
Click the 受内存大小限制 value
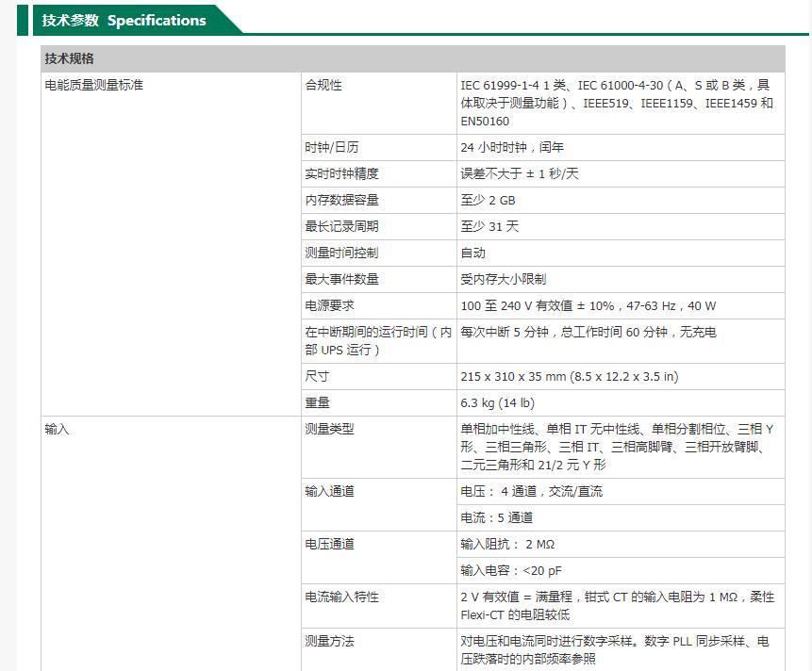pos(503,280)
